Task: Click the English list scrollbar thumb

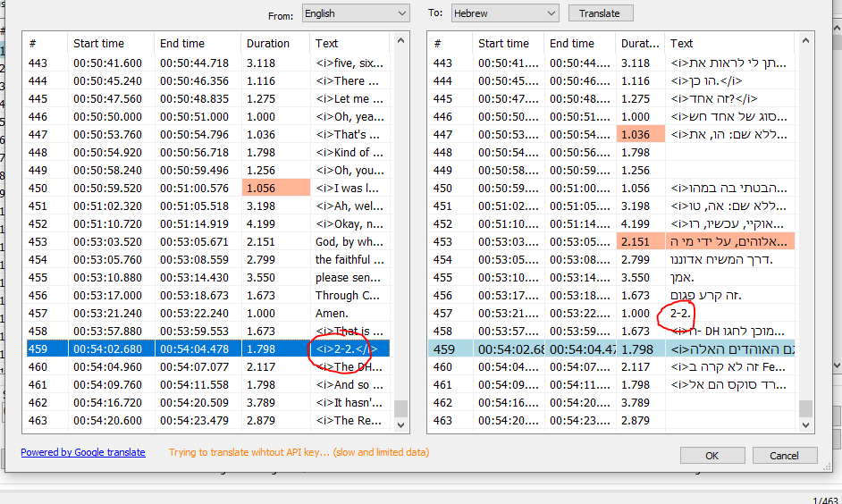Action: click(400, 408)
